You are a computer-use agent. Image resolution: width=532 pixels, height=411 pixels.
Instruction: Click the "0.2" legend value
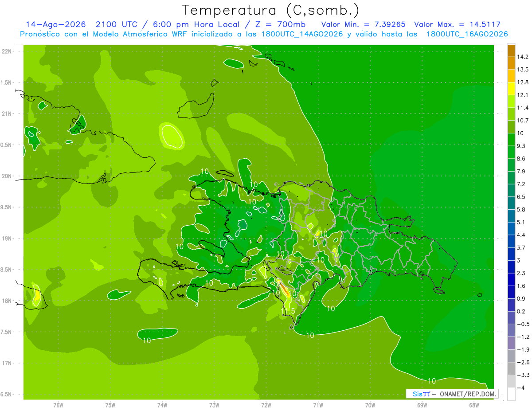(x=521, y=311)
